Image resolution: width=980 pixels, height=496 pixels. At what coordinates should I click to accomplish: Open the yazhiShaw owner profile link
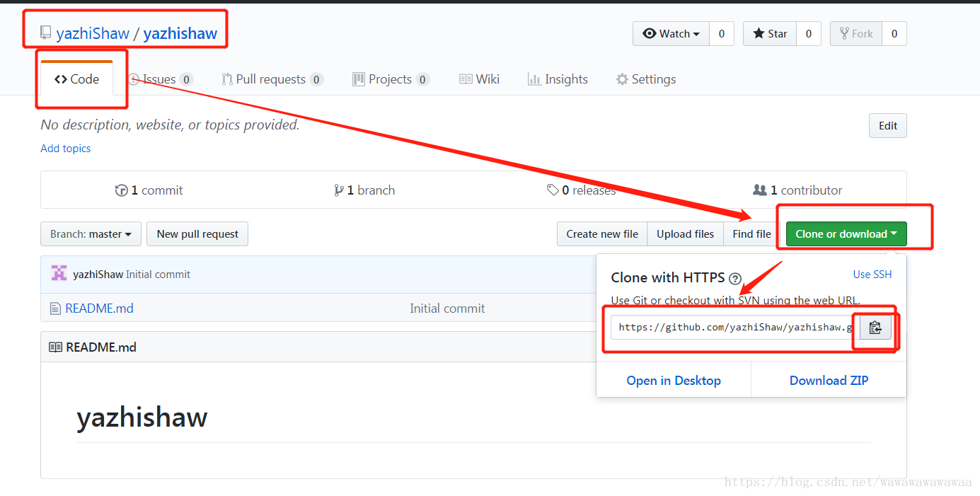[93, 33]
